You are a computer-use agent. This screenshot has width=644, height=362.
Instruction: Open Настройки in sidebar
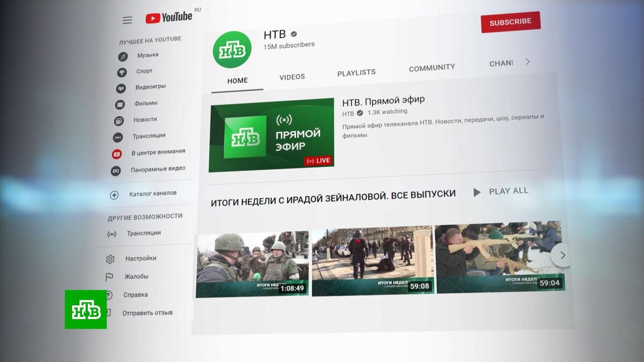click(x=141, y=258)
